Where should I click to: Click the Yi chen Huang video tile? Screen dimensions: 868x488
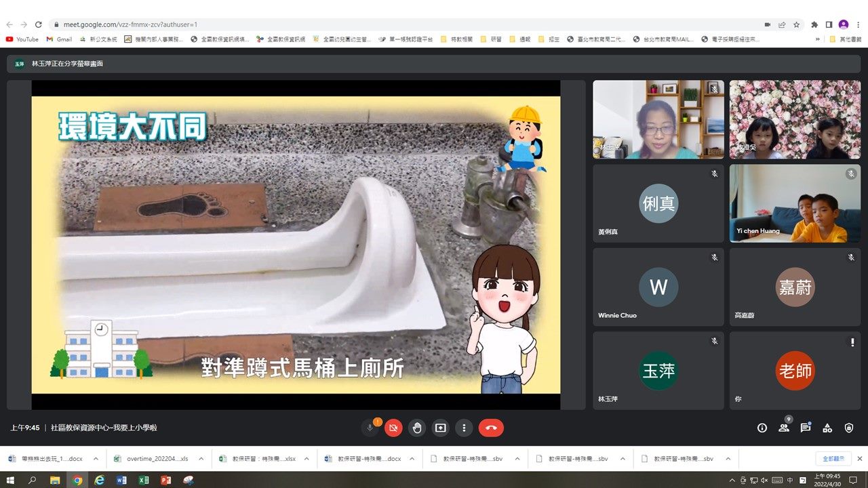pyautogui.click(x=795, y=203)
